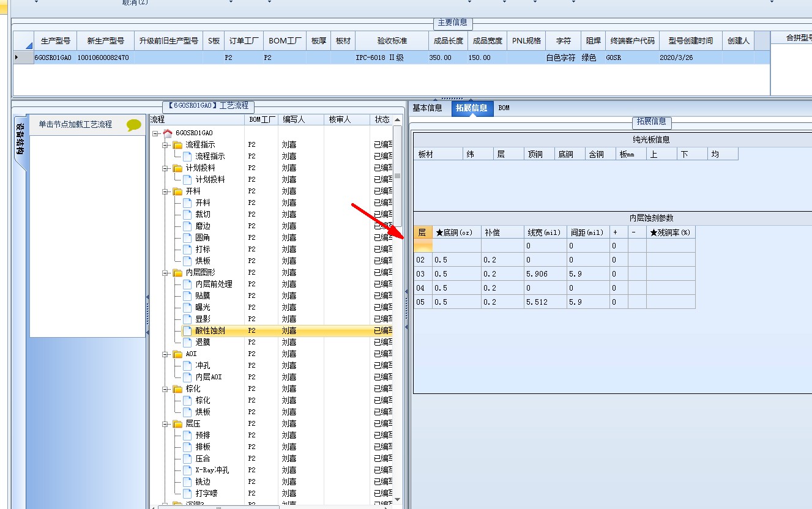The width and height of the screenshot is (812, 509).
Task: Click the 5.512 line width cell
Action: tap(545, 302)
